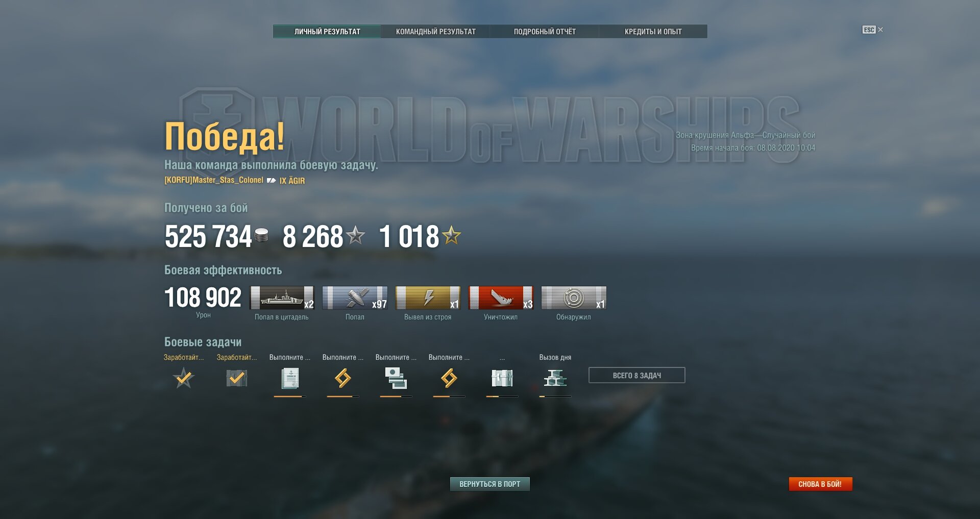Image resolution: width=980 pixels, height=519 pixels.
Task: Open the Daily Challenge mission icon
Action: pyautogui.click(x=555, y=378)
